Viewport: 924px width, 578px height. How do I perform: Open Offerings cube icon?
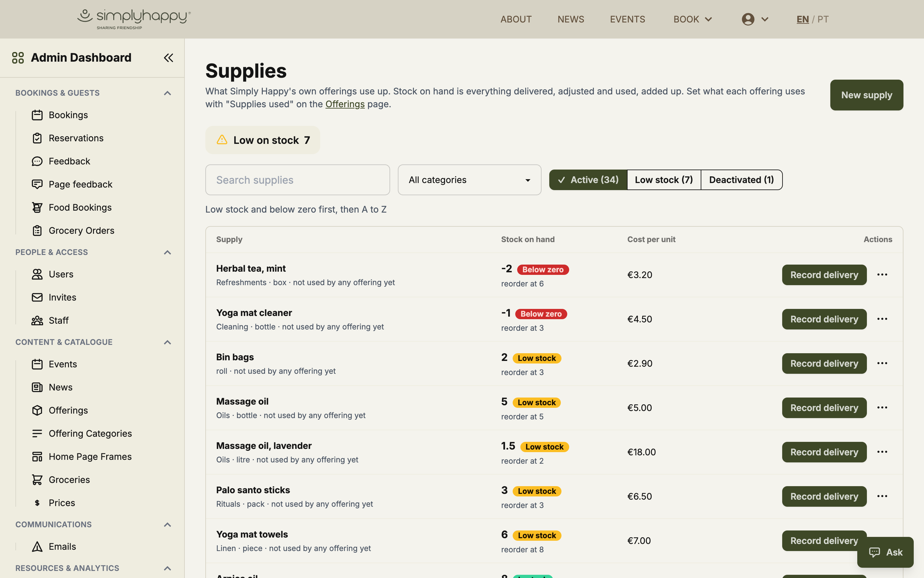(x=37, y=410)
